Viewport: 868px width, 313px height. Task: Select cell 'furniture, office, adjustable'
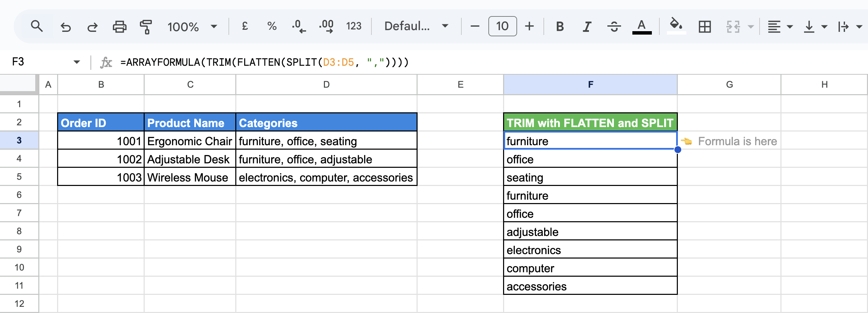(327, 159)
